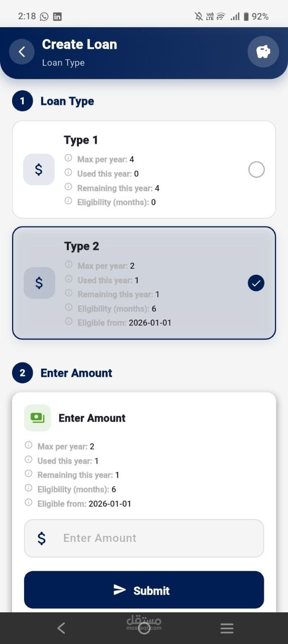Tap the Type 1 card title
Viewport: 288px width, 644px height.
(81, 140)
